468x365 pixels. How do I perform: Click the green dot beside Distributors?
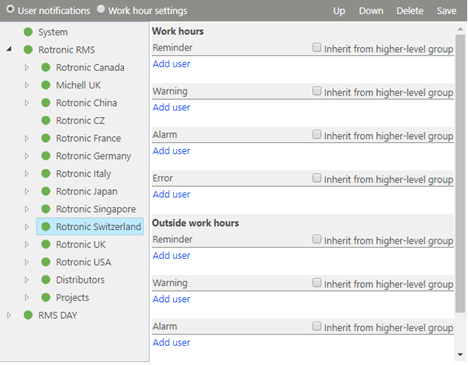tap(46, 280)
